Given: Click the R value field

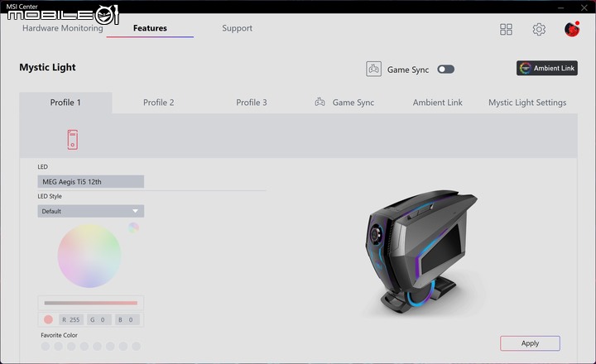Looking at the screenshot, I should (71, 319).
